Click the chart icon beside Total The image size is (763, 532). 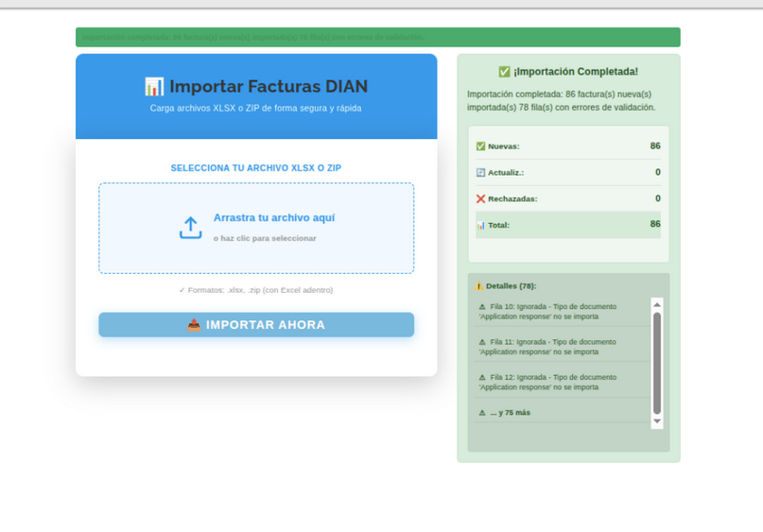[x=480, y=226]
